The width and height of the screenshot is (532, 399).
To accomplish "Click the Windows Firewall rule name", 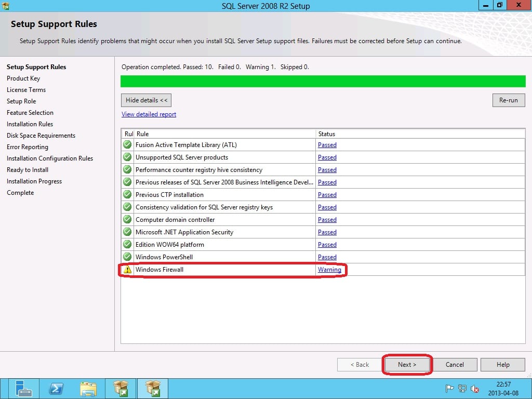I will pos(159,270).
